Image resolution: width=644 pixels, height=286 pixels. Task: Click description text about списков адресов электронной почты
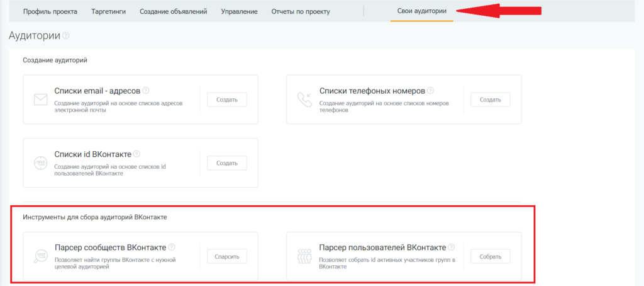[x=118, y=106]
